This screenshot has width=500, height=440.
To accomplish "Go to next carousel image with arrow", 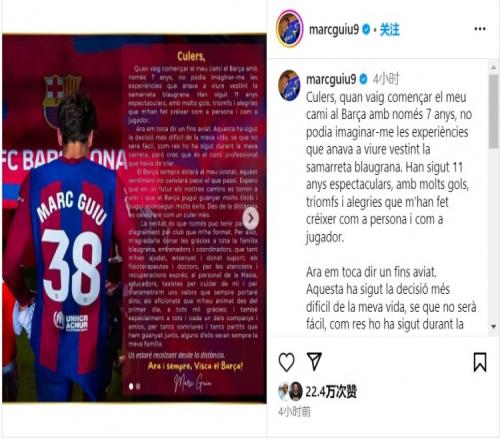I will [x=251, y=218].
